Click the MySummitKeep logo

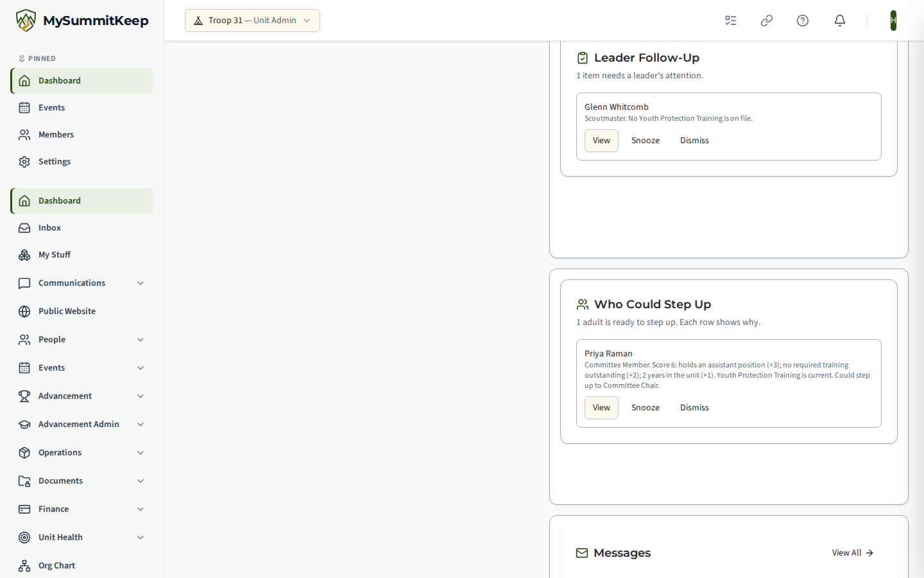click(x=82, y=21)
